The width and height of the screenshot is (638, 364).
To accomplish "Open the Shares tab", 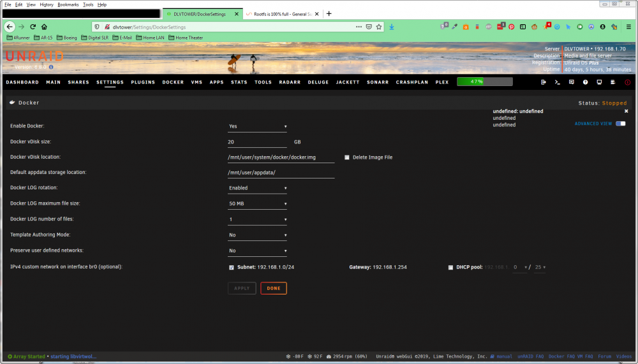I will coord(78,82).
